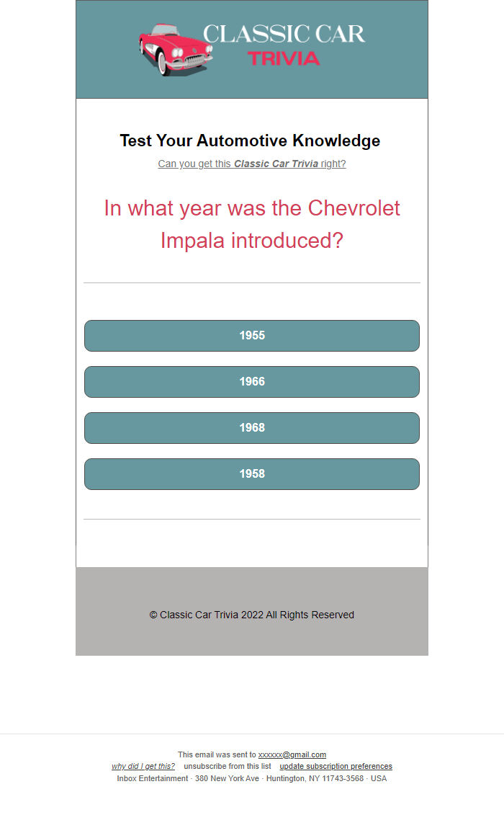Open 'update subscription preferences'
Image resolution: width=504 pixels, height=815 pixels.
click(336, 766)
